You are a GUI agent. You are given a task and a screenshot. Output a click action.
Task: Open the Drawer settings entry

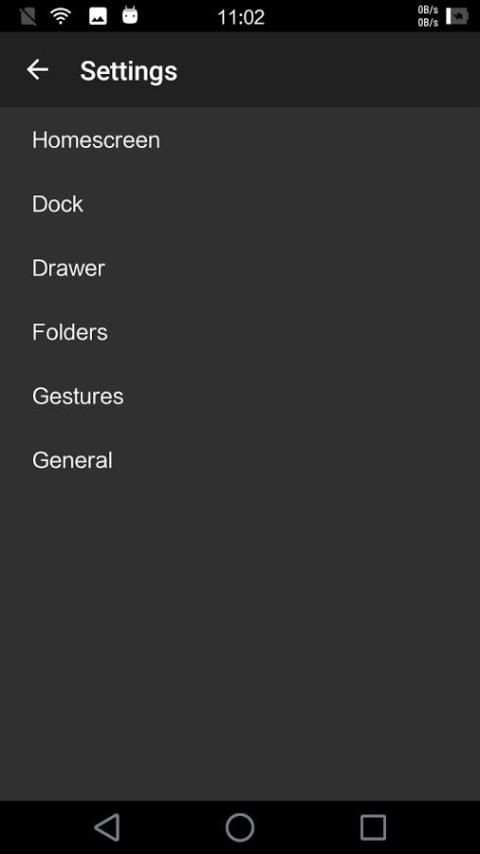(x=240, y=268)
